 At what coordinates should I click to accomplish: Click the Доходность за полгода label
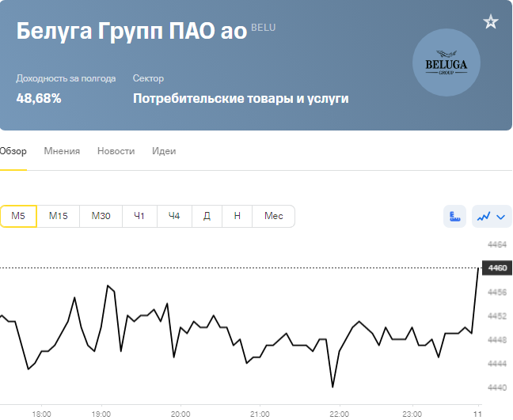(66, 78)
